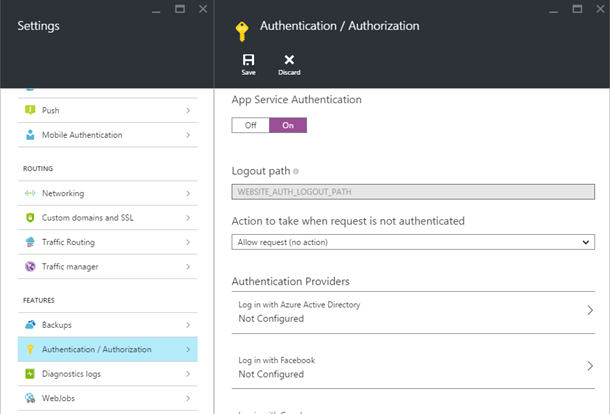Open the Azure Active Directory provider chevron
Screen dimensions: 610x414
point(590,310)
